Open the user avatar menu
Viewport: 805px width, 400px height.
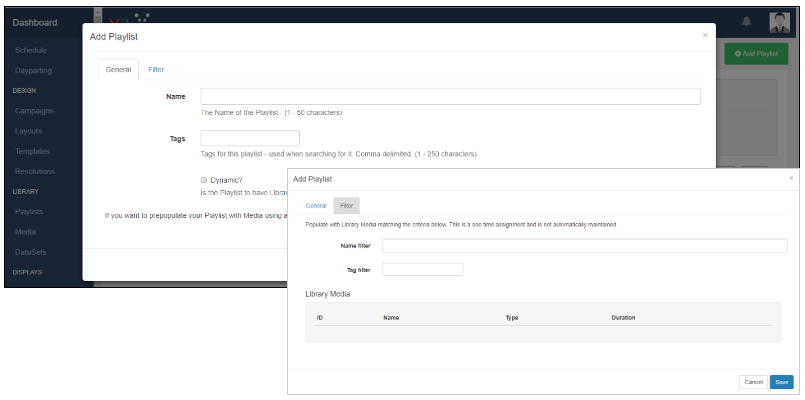point(780,22)
